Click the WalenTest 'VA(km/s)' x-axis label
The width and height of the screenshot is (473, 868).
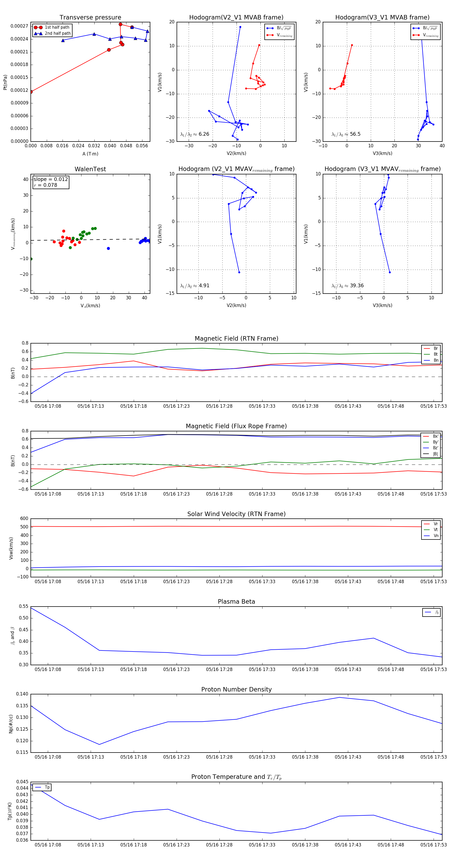pyautogui.click(x=90, y=306)
